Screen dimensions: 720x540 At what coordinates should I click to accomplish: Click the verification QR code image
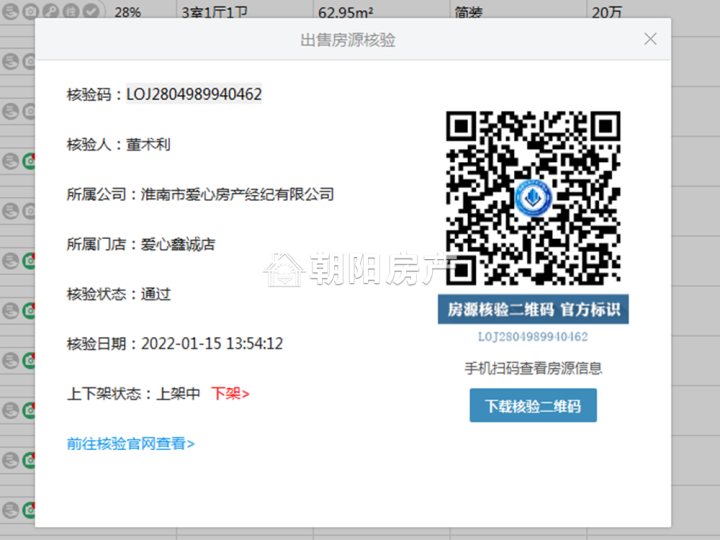[533, 197]
